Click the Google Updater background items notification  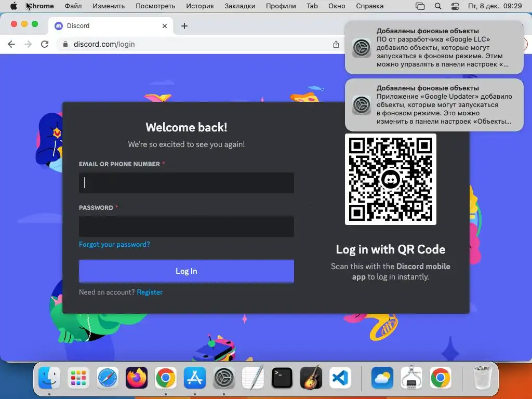(x=434, y=105)
